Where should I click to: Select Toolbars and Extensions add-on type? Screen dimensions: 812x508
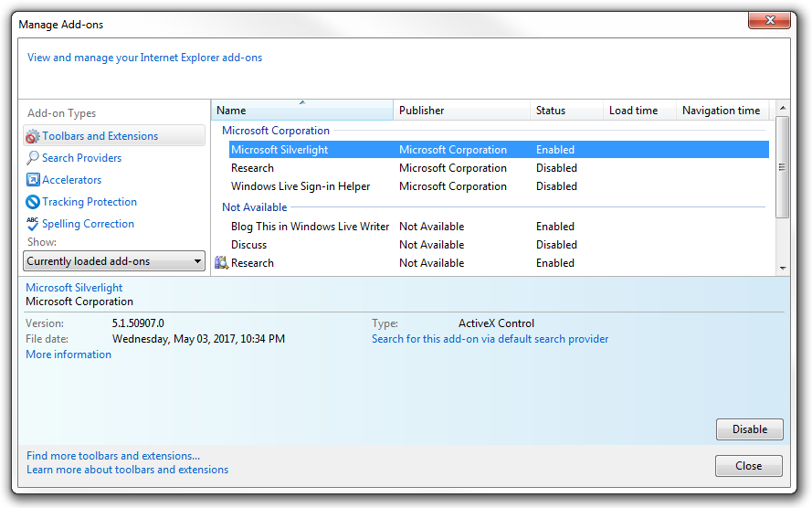click(114, 135)
